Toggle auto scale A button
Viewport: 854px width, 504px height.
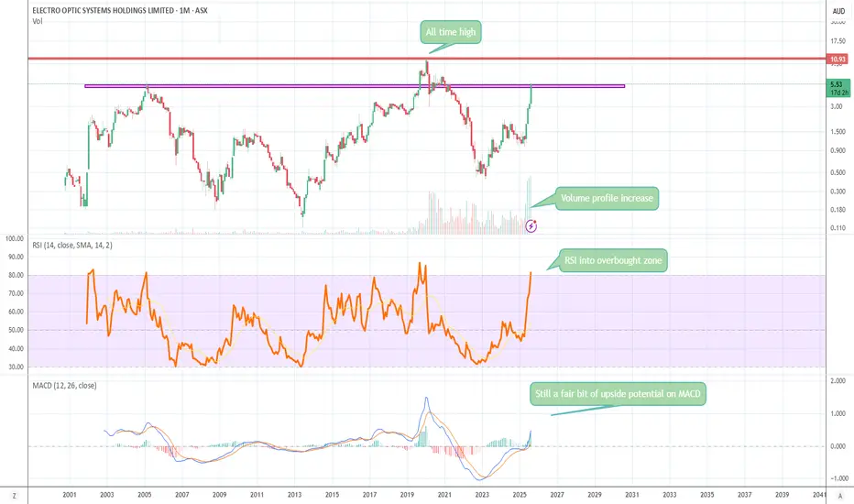[840, 495]
